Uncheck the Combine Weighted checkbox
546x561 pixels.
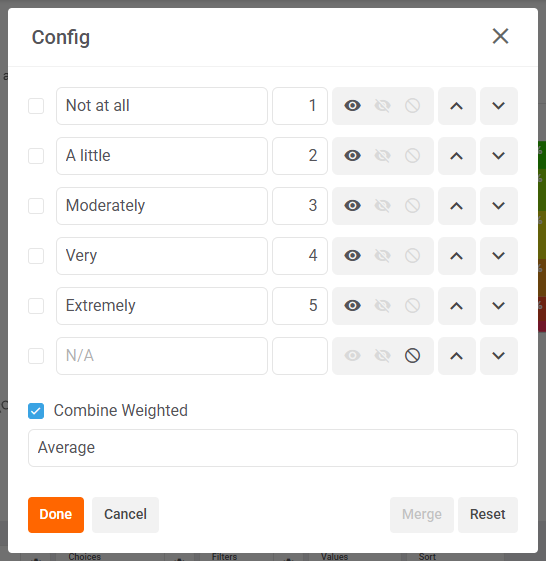pos(36,411)
